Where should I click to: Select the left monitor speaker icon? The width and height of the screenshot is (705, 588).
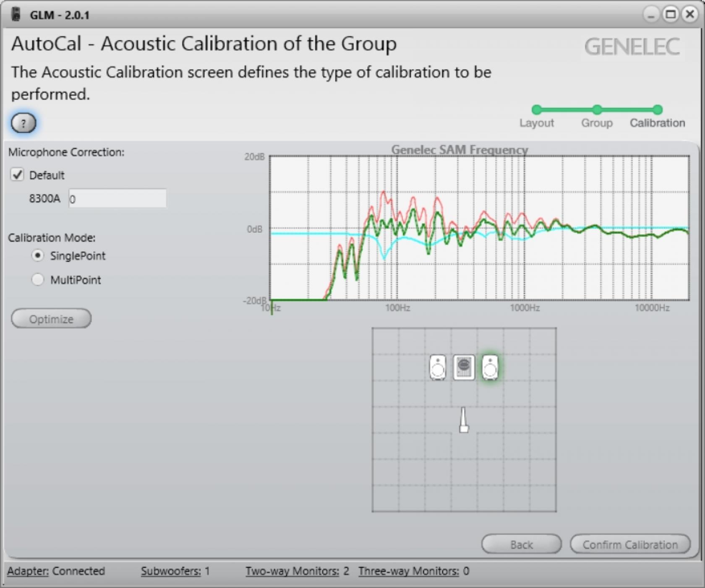click(x=438, y=367)
